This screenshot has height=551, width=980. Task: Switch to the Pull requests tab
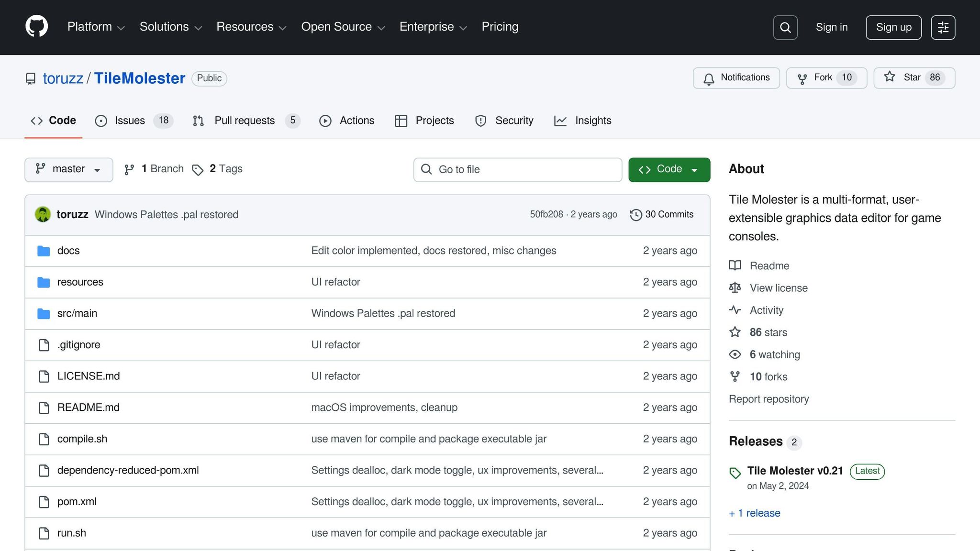(245, 121)
